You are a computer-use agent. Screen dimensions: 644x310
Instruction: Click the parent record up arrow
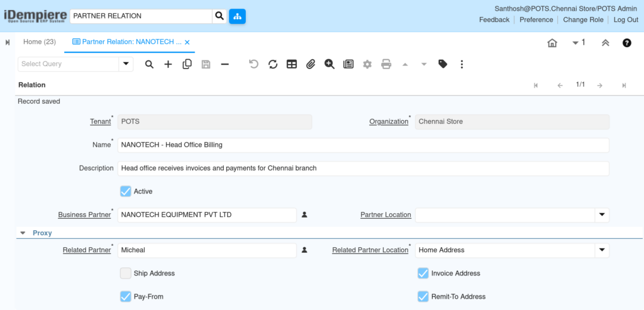(405, 65)
